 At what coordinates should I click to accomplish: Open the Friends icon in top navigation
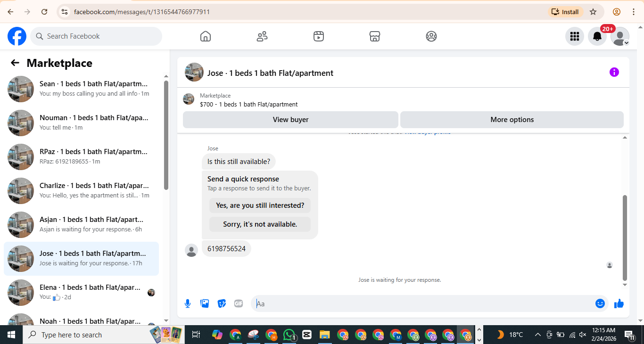(x=262, y=36)
